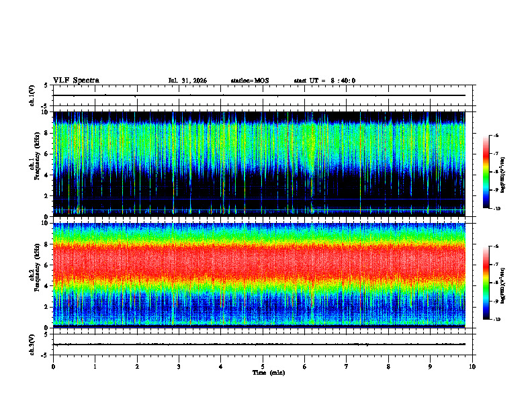Click the "-10" label on ch.2 color scale
This screenshot has width=532, height=411.
pos(496,320)
